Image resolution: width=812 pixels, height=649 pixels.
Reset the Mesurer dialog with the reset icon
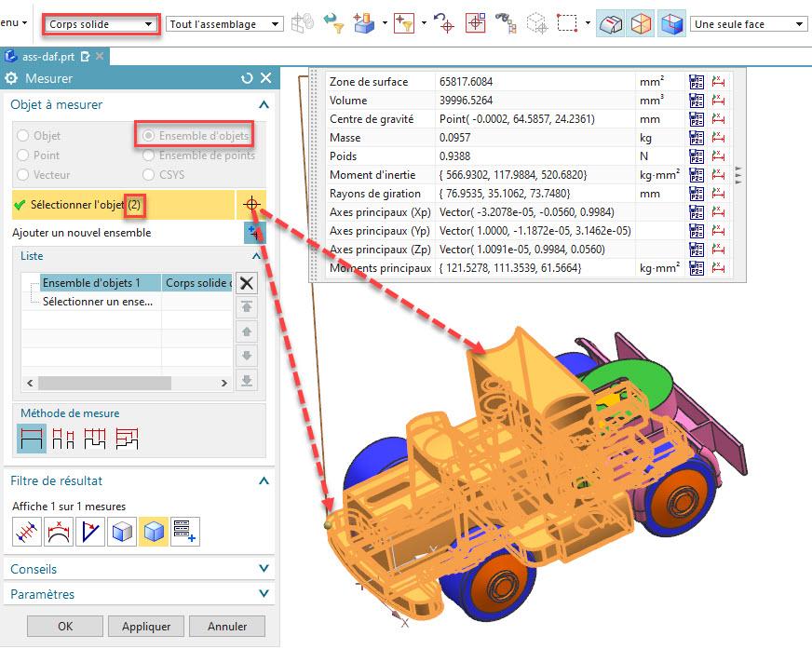coord(247,79)
